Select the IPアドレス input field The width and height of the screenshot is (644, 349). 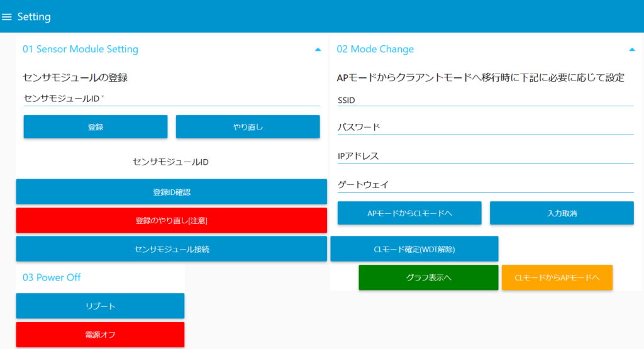[x=485, y=156]
